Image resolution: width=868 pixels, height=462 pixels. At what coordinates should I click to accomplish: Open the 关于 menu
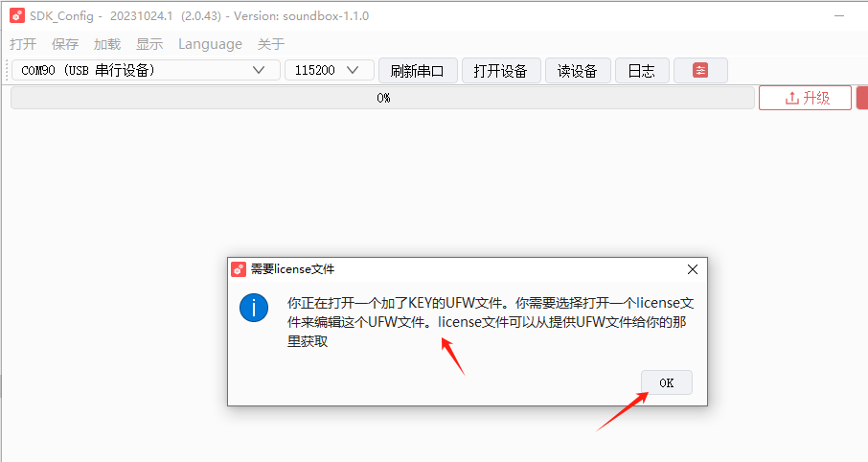click(x=271, y=44)
